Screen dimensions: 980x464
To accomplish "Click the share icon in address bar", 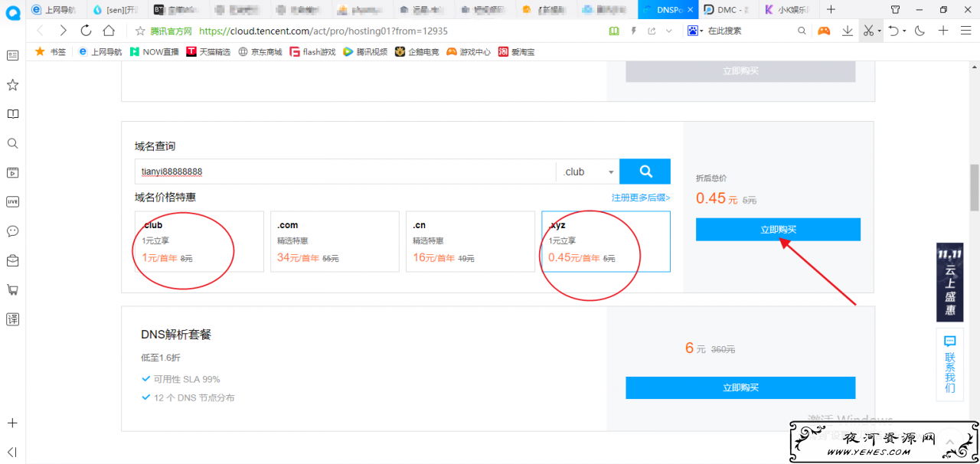I will pyautogui.click(x=652, y=31).
